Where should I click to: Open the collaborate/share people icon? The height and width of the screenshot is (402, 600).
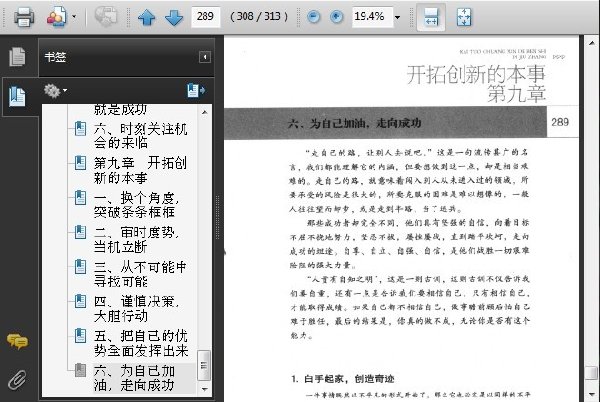coord(57,17)
